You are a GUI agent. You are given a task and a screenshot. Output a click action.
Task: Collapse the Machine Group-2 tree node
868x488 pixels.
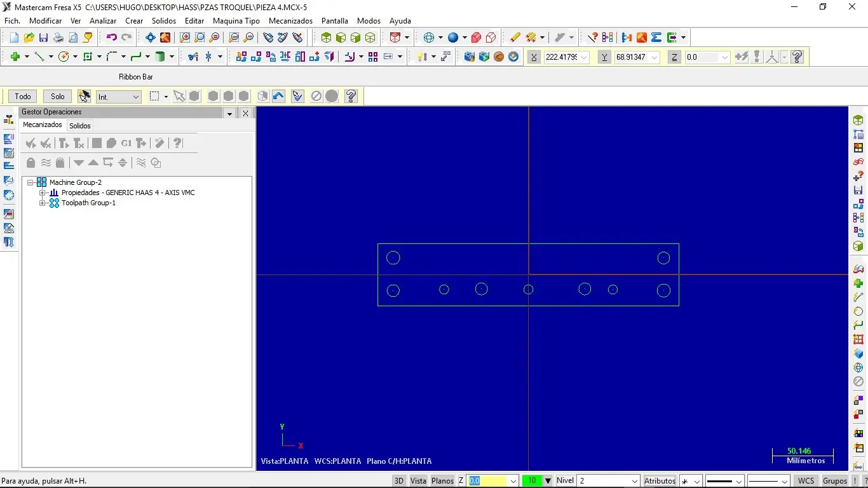click(30, 182)
